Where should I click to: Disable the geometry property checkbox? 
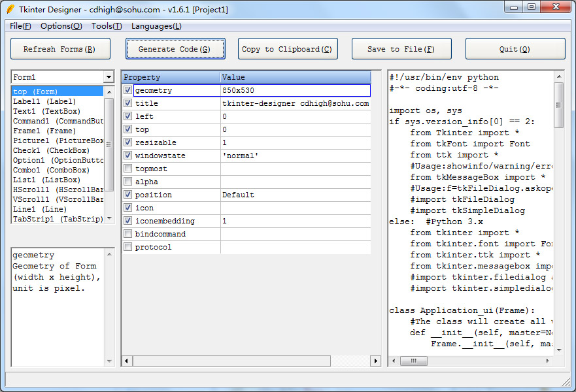point(127,90)
